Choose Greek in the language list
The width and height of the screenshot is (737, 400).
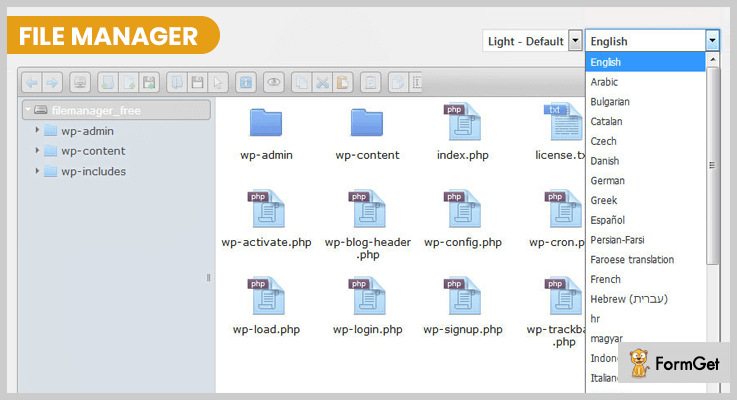(645, 200)
